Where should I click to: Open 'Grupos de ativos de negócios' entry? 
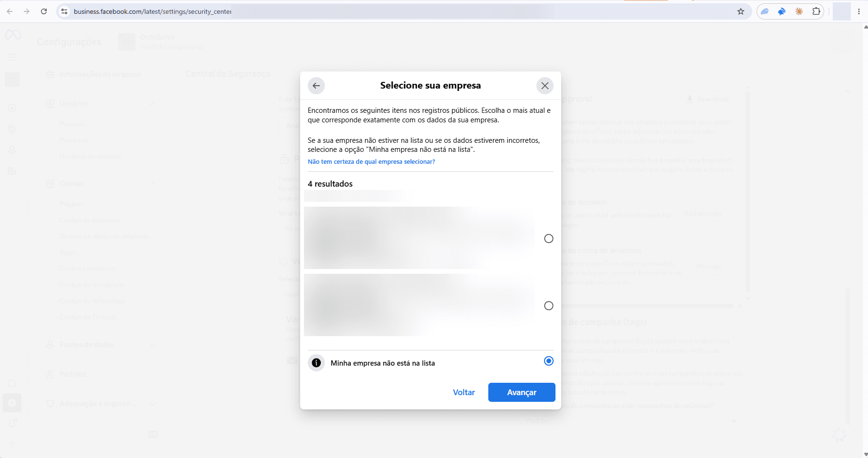tap(104, 236)
